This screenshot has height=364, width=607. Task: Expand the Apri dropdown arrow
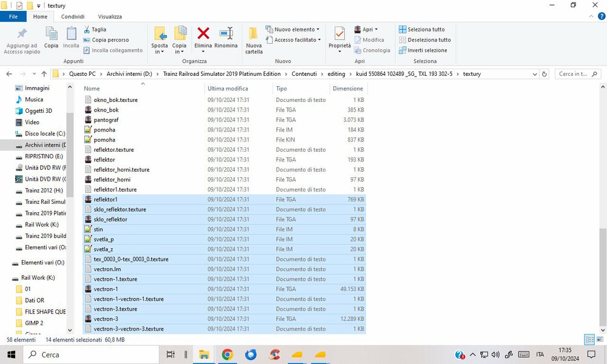[x=376, y=29]
